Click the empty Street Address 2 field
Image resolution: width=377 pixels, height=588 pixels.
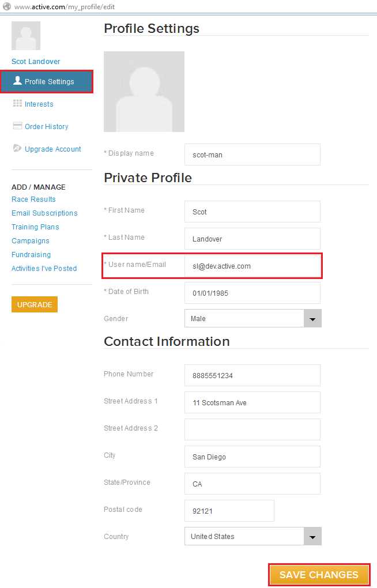click(x=252, y=429)
